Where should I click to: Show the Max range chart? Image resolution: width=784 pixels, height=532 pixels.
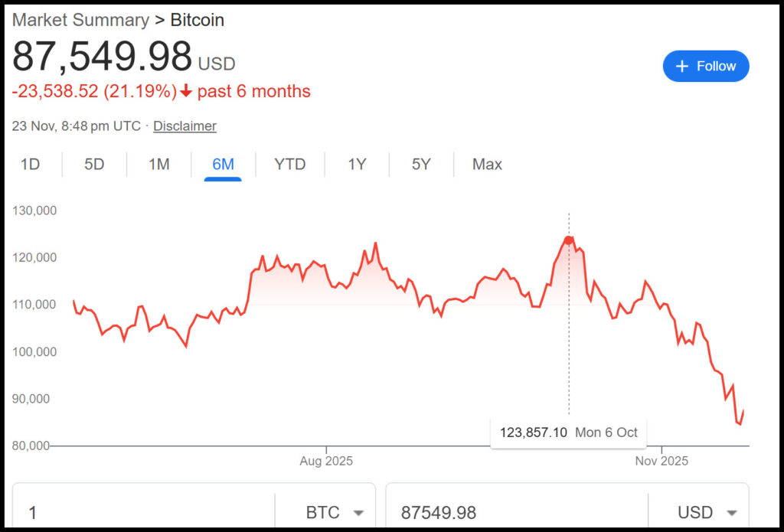(487, 164)
